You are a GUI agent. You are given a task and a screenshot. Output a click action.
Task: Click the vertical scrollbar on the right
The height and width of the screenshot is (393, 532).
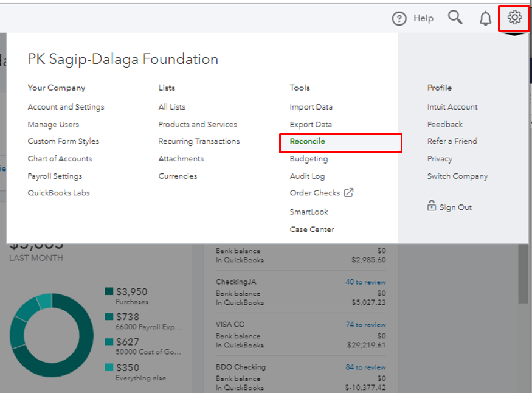click(x=523, y=274)
